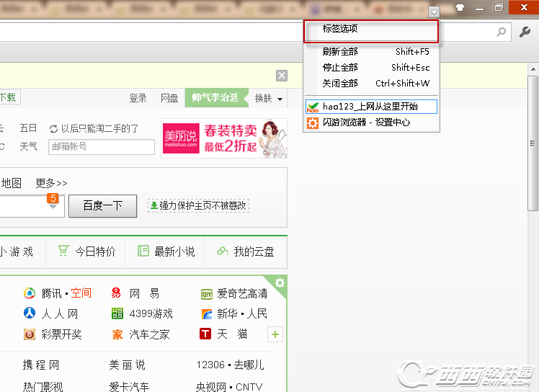Choose 刷新全部 from the menu
The height and width of the screenshot is (392, 539).
point(371,52)
